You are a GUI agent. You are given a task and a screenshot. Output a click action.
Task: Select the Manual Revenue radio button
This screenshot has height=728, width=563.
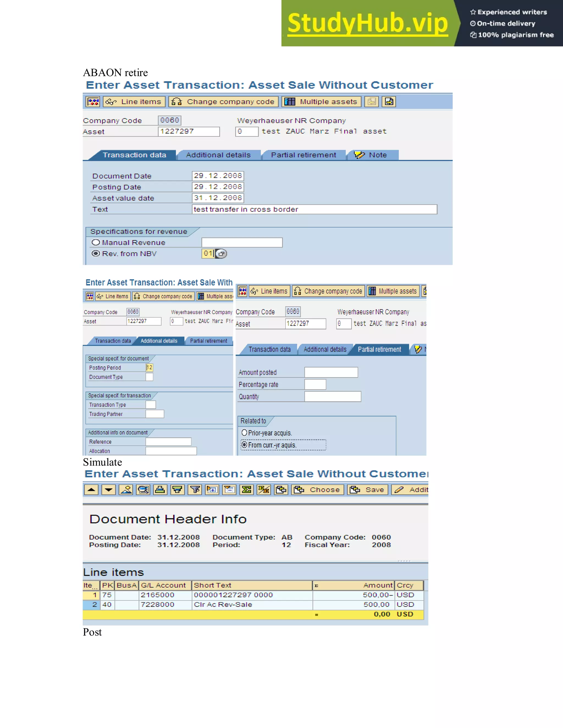[96, 243]
